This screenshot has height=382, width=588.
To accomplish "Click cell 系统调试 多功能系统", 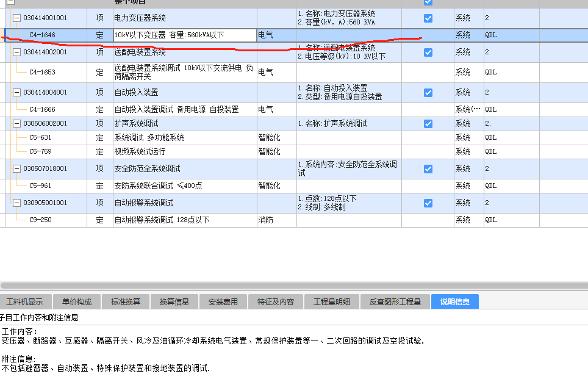I will (185, 138).
